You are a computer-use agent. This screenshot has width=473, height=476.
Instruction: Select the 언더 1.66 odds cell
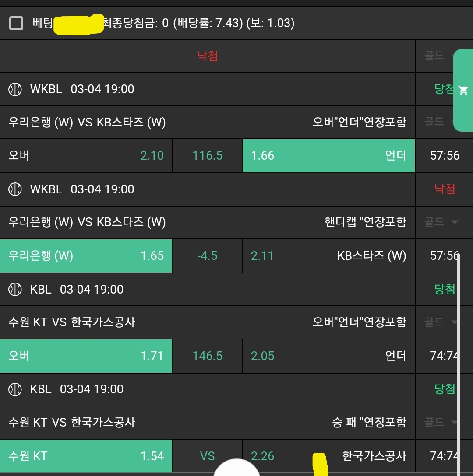pos(328,156)
